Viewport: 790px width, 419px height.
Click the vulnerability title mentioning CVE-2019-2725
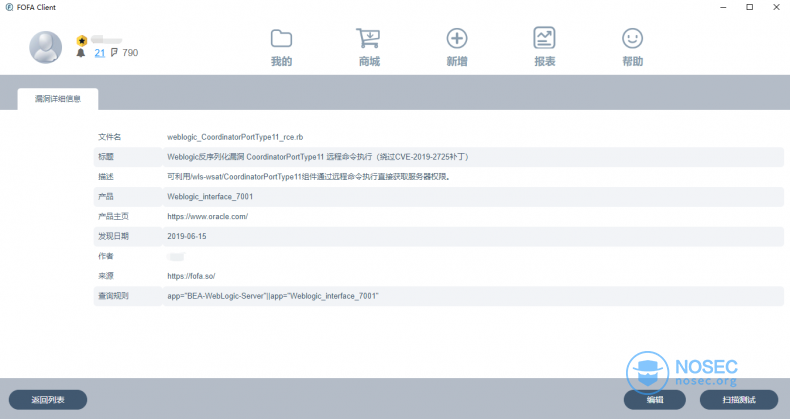[x=318, y=157]
